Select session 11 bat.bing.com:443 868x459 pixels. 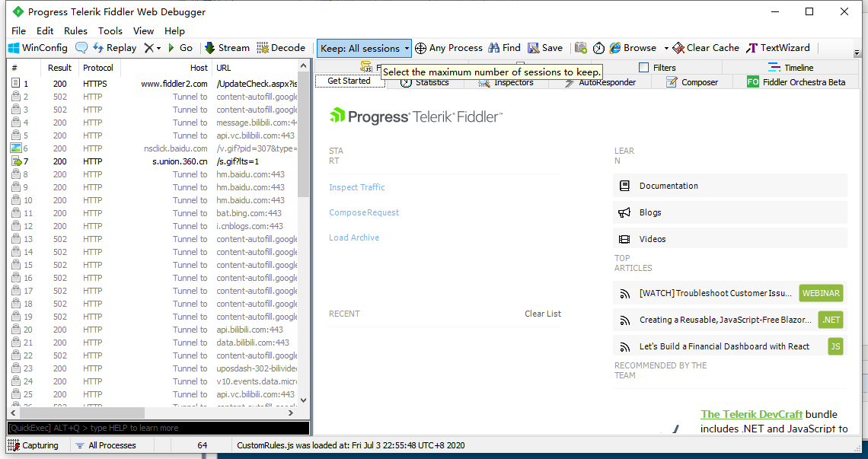click(x=153, y=213)
